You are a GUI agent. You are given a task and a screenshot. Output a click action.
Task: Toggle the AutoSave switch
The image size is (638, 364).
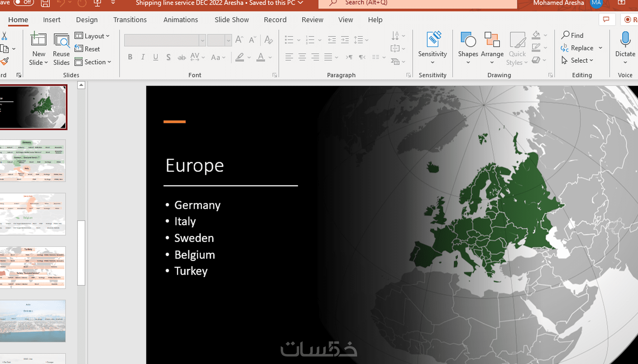pyautogui.click(x=23, y=3)
